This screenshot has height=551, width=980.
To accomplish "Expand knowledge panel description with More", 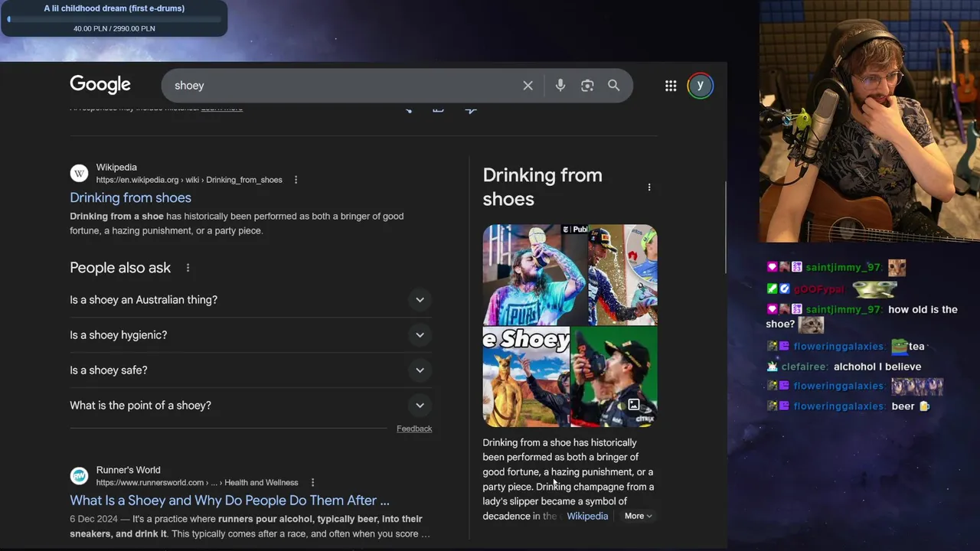I will click(638, 516).
